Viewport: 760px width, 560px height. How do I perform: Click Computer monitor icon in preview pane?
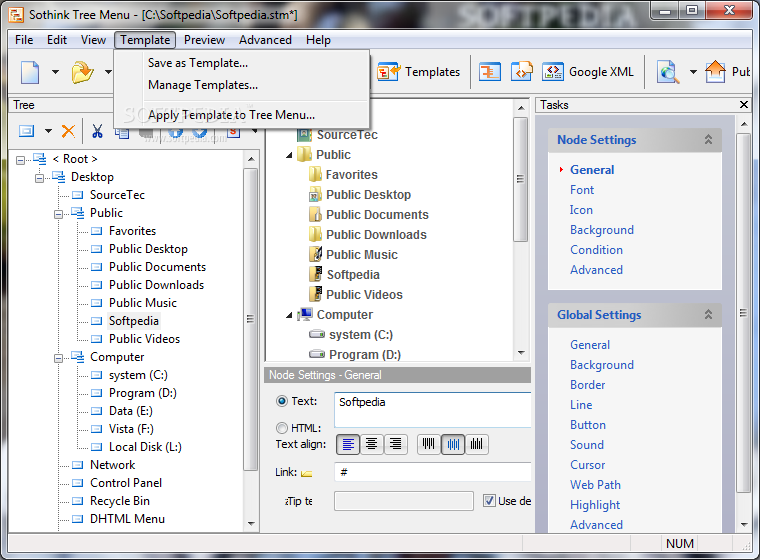(x=305, y=314)
